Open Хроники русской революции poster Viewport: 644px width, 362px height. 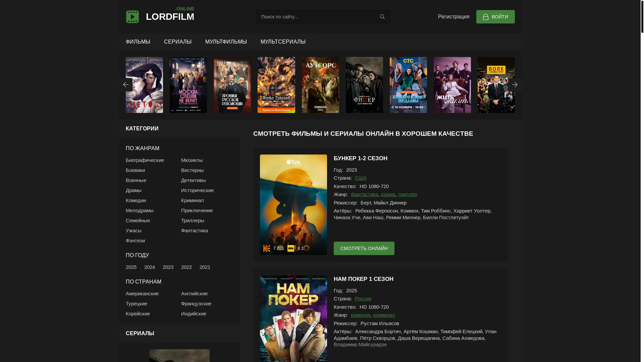tap(232, 85)
